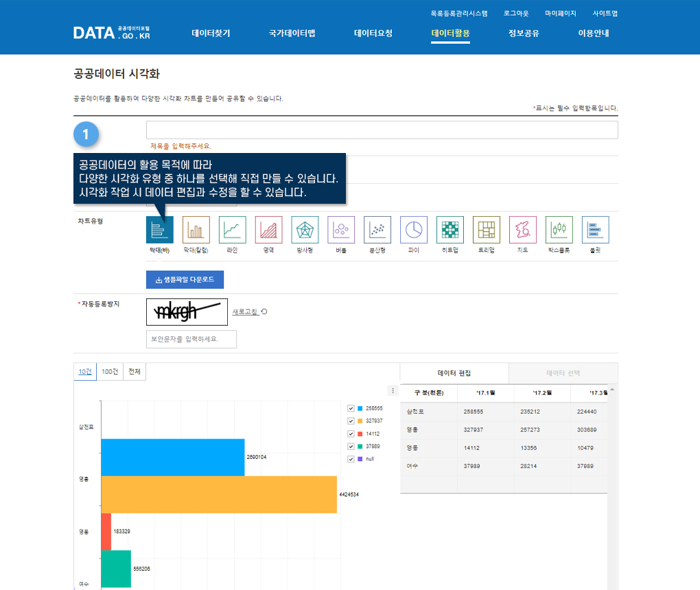
Task: Pick the heatmap (히트맵) chart type
Action: [x=450, y=230]
